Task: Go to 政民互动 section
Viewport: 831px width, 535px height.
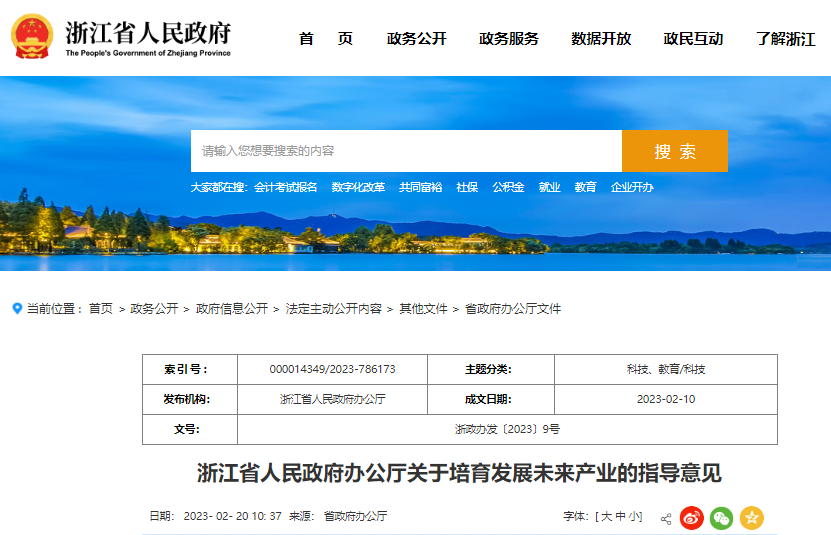Action: click(x=693, y=39)
